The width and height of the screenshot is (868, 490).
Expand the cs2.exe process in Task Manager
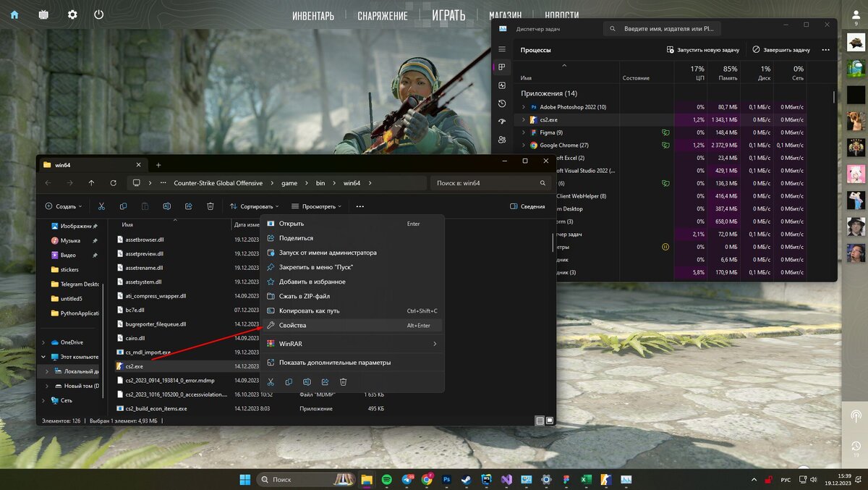pyautogui.click(x=524, y=119)
